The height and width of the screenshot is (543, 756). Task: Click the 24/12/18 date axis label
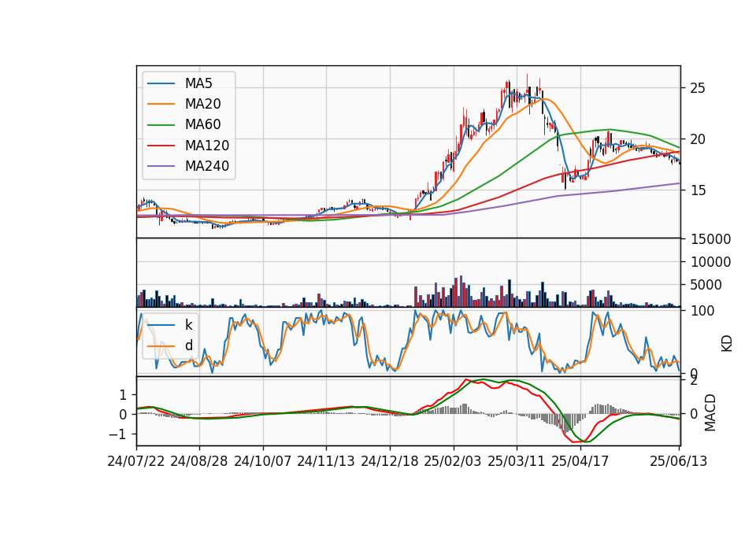pos(390,461)
